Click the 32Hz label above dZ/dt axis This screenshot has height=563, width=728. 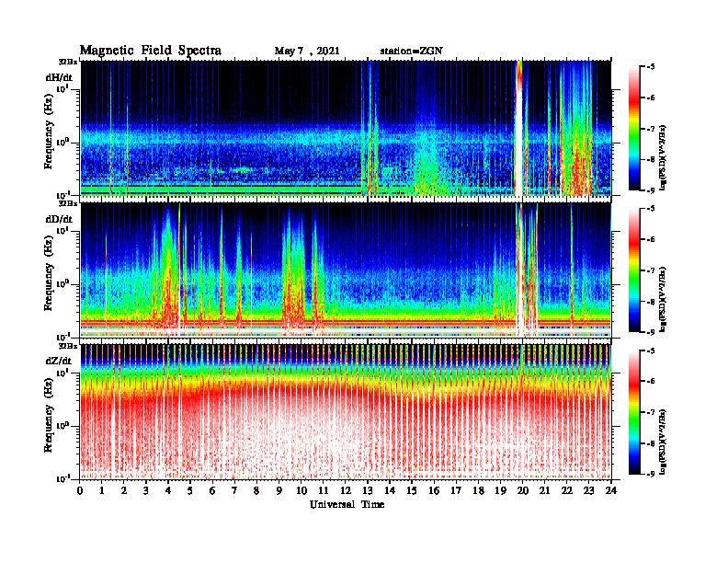(x=67, y=346)
